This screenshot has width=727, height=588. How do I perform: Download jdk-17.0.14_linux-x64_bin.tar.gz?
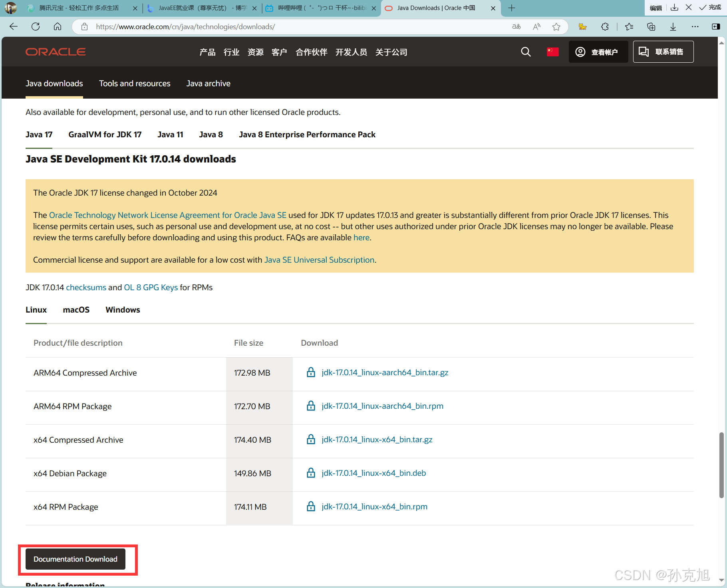pyautogui.click(x=377, y=440)
